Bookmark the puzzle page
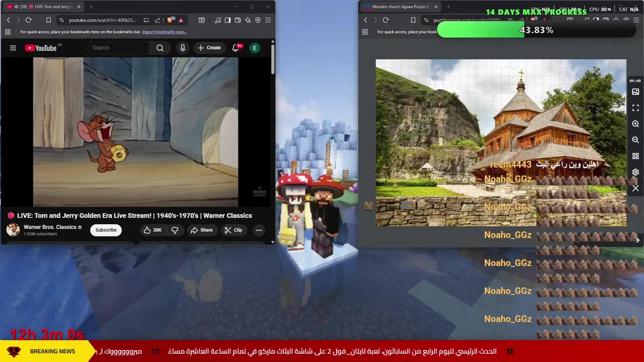This screenshot has width=644, height=362. (413, 20)
